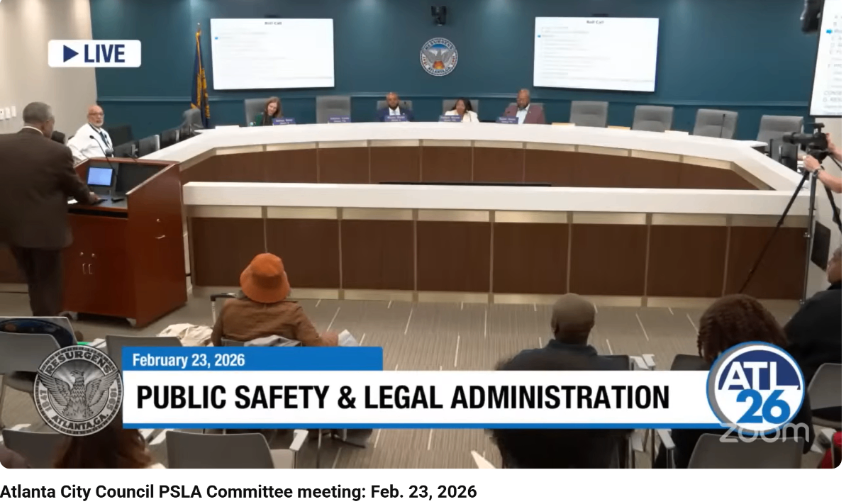Click the LIVE badge on the video
Image resolution: width=851 pixels, height=504 pixels.
94,54
